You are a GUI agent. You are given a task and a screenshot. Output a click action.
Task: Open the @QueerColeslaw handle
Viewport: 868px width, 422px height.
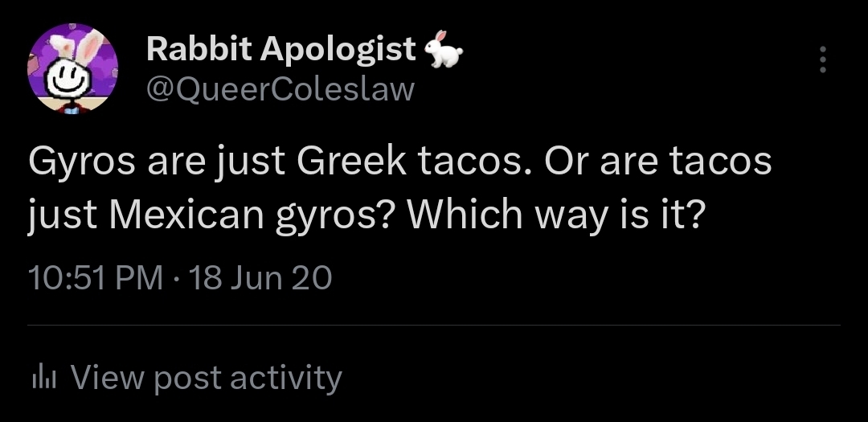[280, 88]
